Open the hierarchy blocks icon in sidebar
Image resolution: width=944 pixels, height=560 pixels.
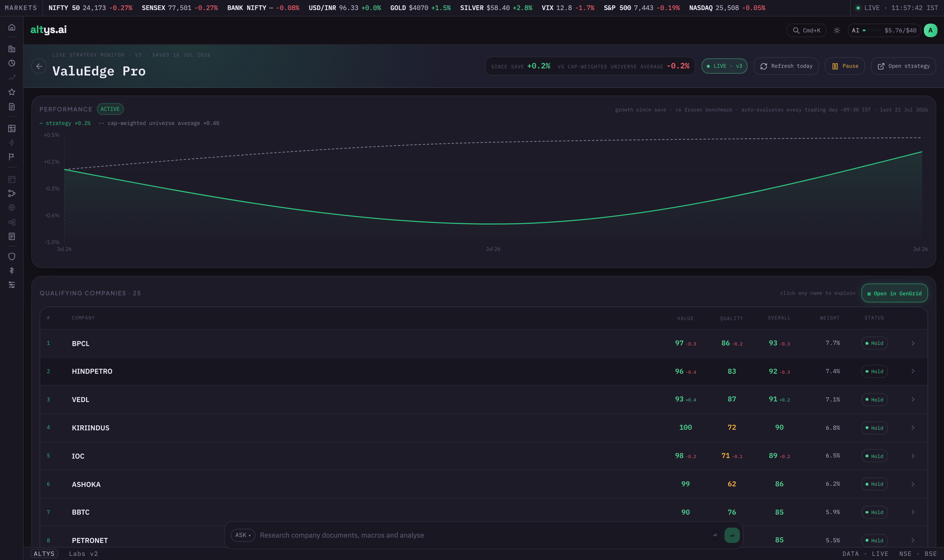(x=12, y=222)
